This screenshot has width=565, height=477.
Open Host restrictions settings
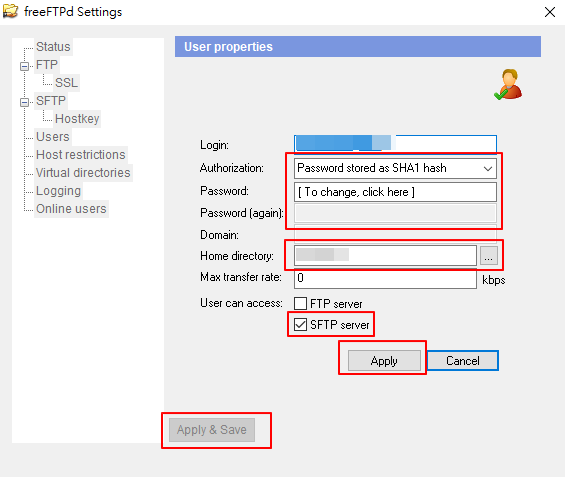(81, 155)
